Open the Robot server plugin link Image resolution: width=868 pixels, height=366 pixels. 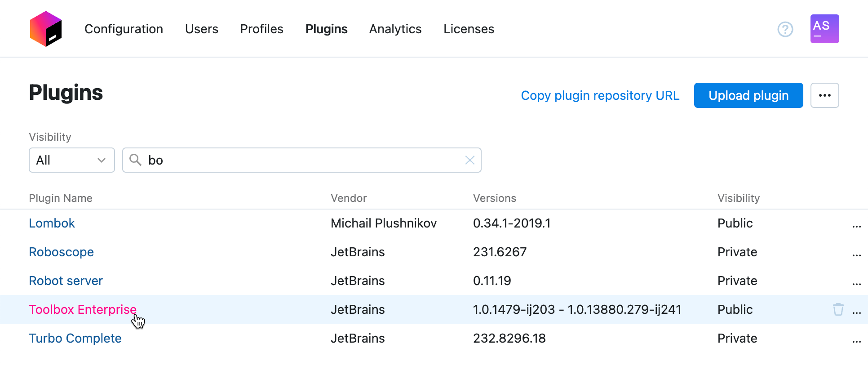tap(66, 281)
